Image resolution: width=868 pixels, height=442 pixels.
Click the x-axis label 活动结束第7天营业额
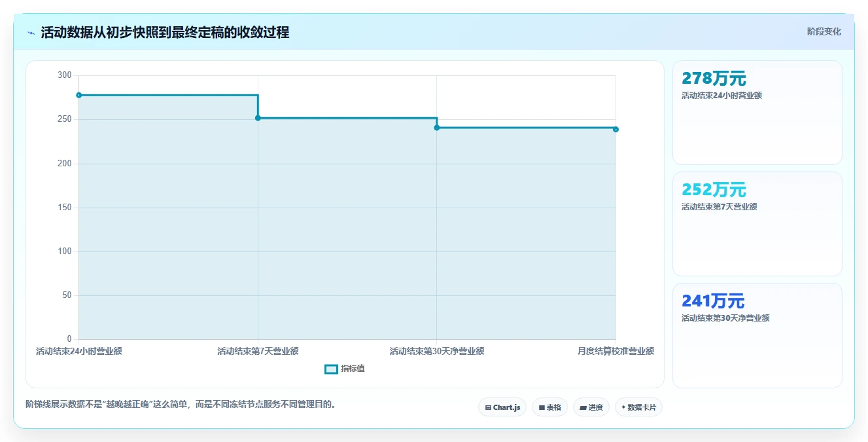258,351
